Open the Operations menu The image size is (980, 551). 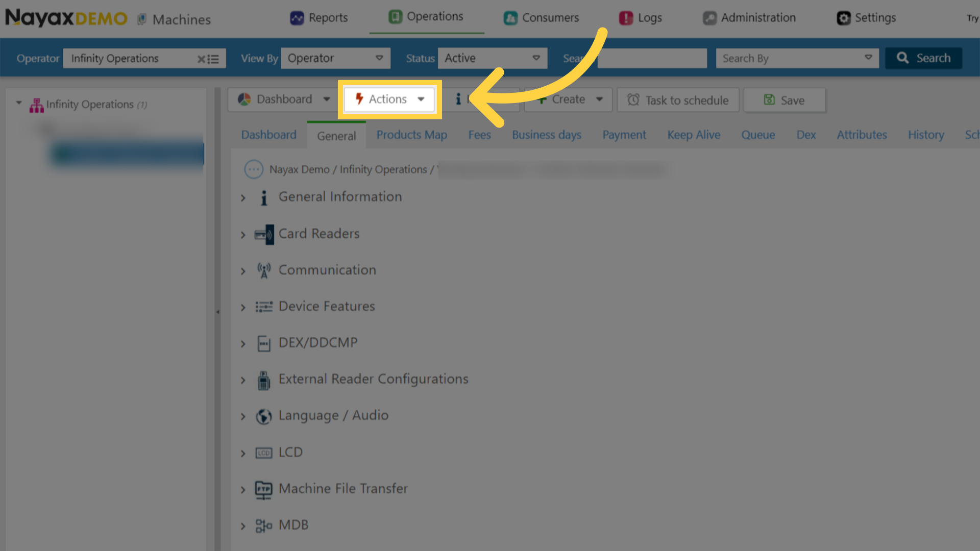426,17
